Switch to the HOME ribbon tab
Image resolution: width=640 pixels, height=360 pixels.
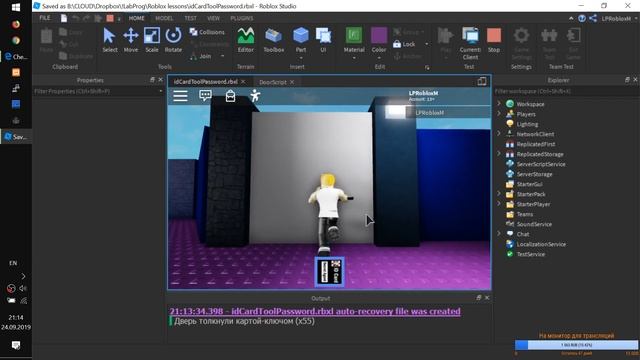point(136,18)
